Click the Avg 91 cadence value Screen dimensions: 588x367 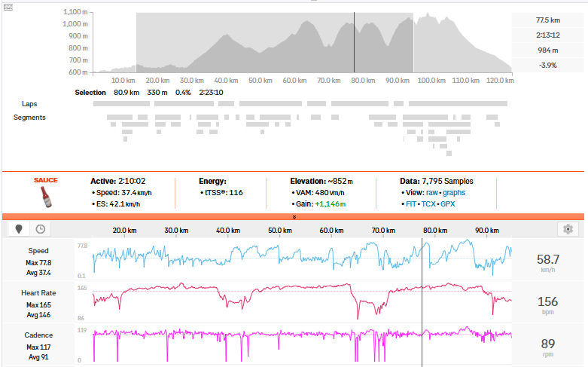click(38, 357)
